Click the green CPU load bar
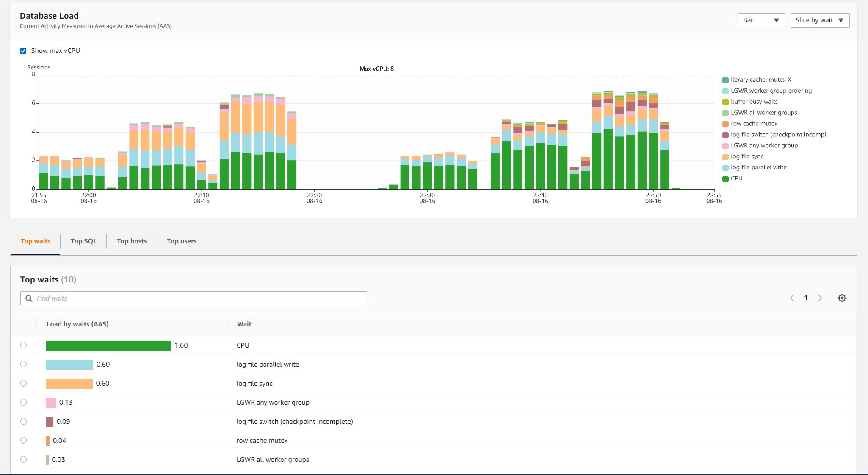 coord(108,345)
